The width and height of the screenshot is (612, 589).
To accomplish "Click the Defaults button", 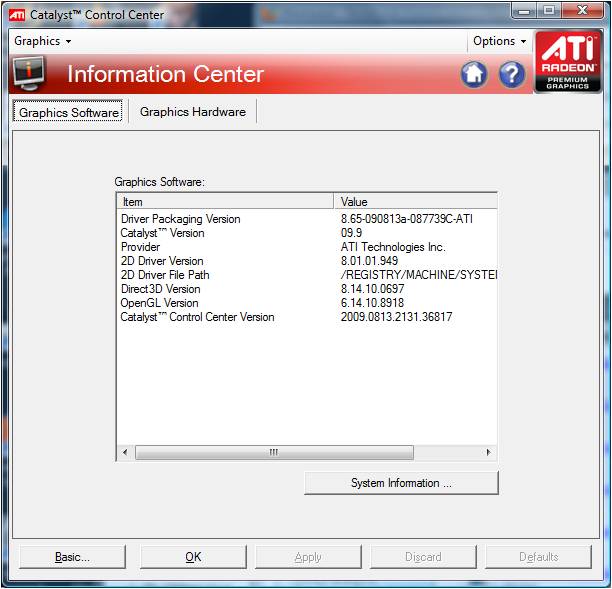I will pyautogui.click(x=538, y=557).
